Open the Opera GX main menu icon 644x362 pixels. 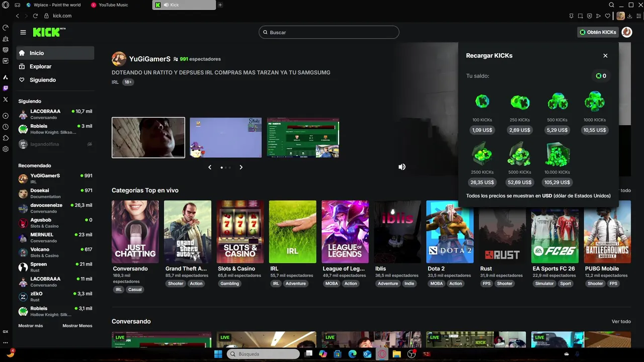(x=6, y=5)
